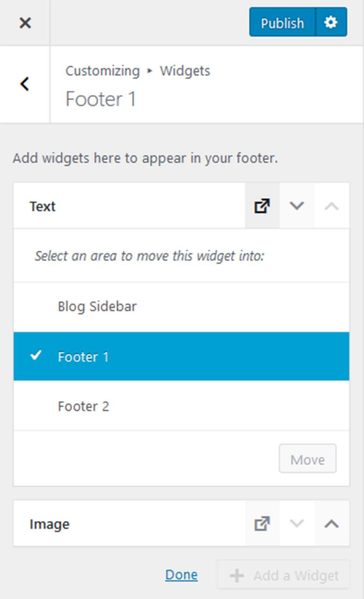Click the disabled down chevron on Image widget
Screen dimensions: 364x599
296,524
